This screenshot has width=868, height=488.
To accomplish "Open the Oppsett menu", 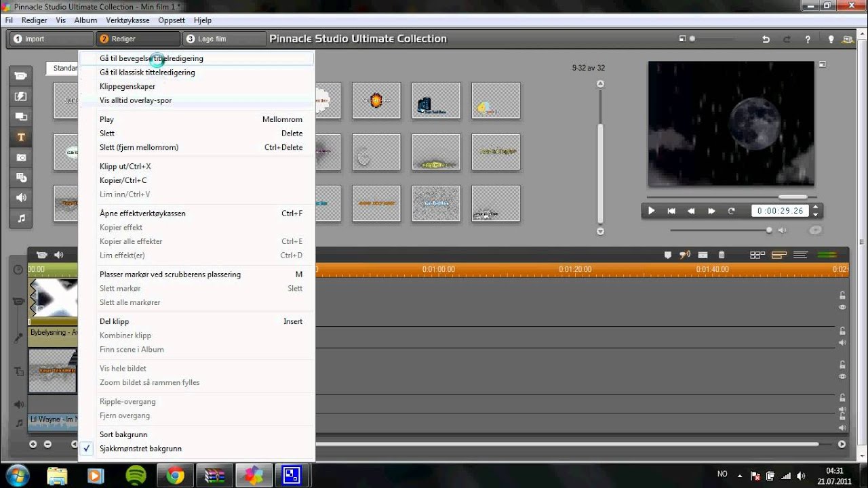I will click(172, 20).
